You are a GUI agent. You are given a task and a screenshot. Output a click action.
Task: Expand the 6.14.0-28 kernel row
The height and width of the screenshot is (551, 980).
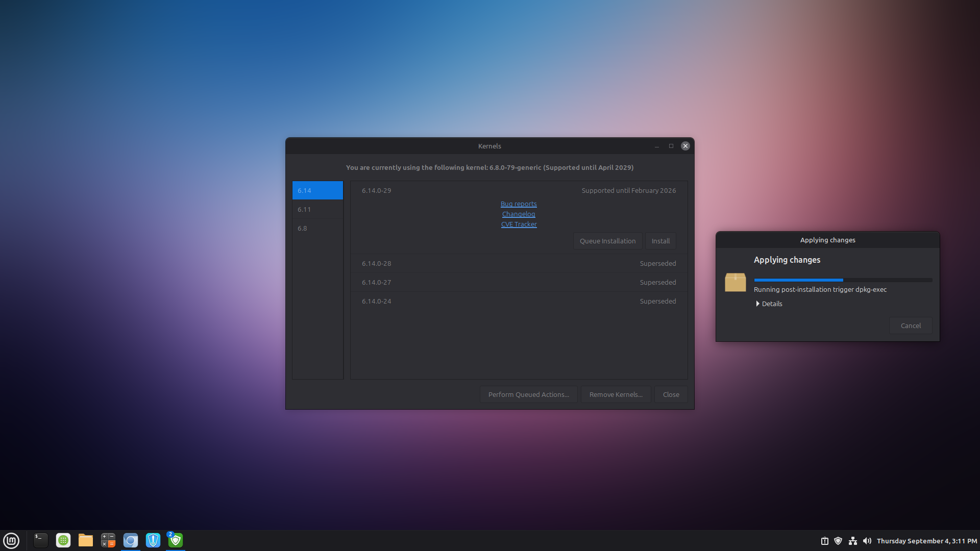coord(519,263)
